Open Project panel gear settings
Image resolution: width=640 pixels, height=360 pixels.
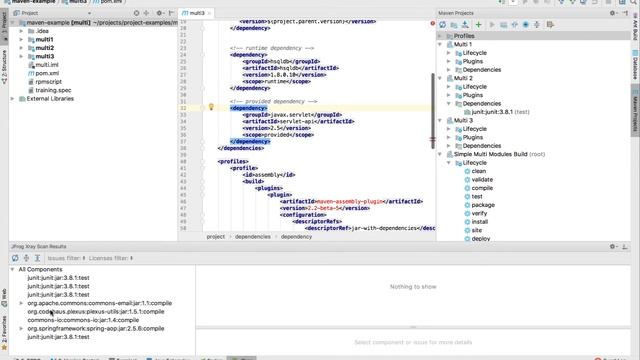coord(160,13)
